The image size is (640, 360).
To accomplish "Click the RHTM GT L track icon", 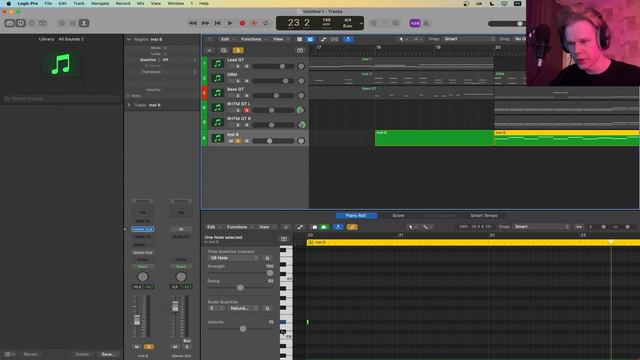I will (218, 107).
